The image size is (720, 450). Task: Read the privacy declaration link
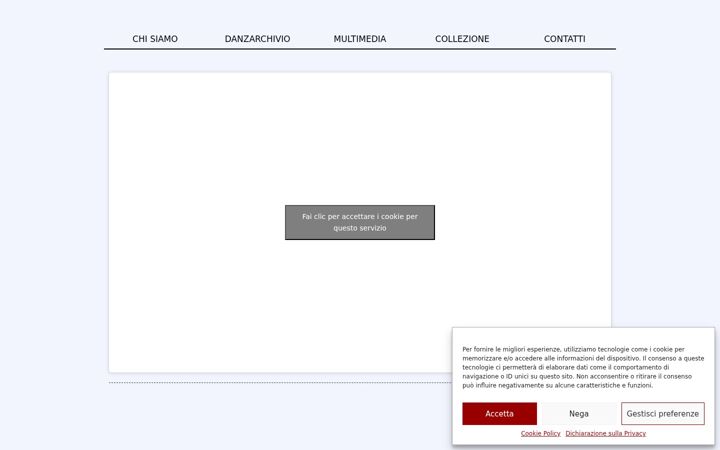[605, 433]
